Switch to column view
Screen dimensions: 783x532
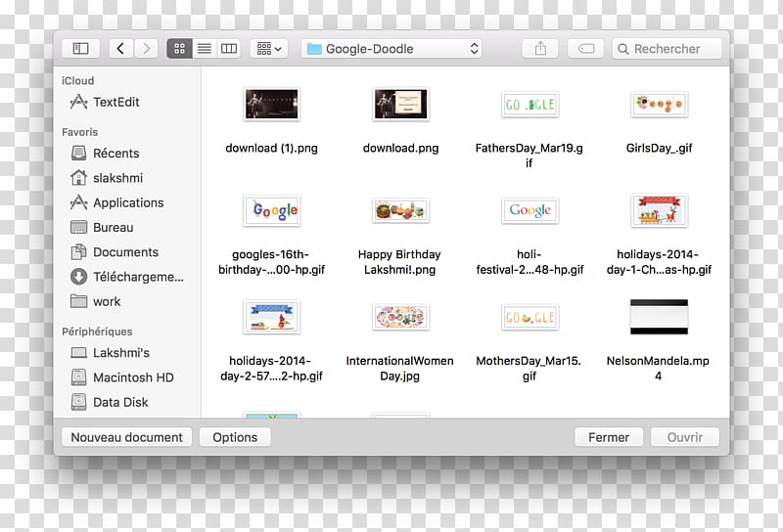228,48
